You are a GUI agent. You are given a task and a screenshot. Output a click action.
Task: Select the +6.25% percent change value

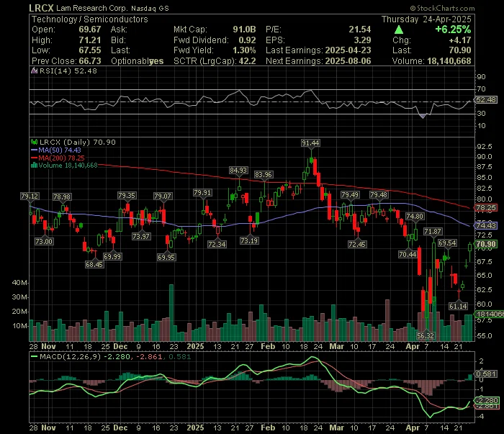click(x=453, y=30)
